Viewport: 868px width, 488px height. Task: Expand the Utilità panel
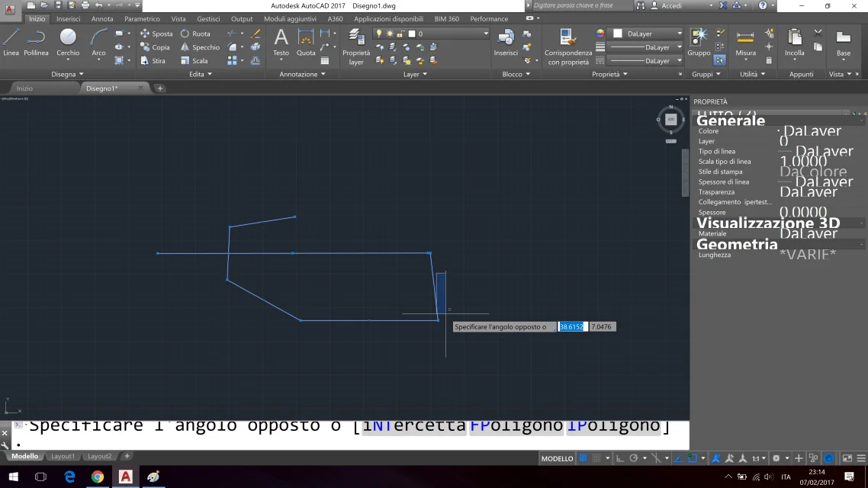[752, 74]
